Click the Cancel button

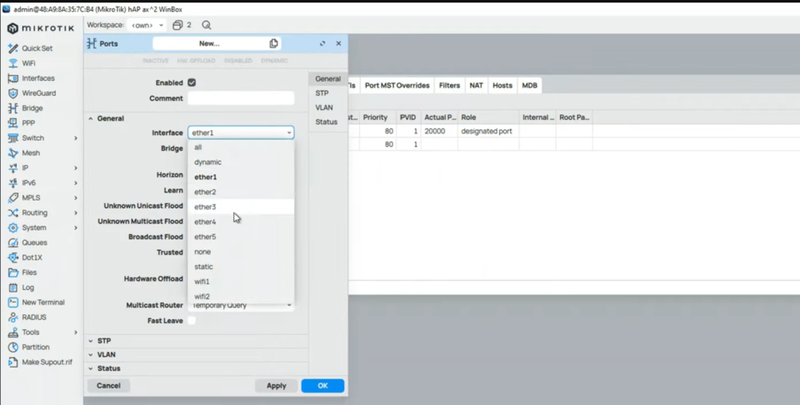coord(108,385)
